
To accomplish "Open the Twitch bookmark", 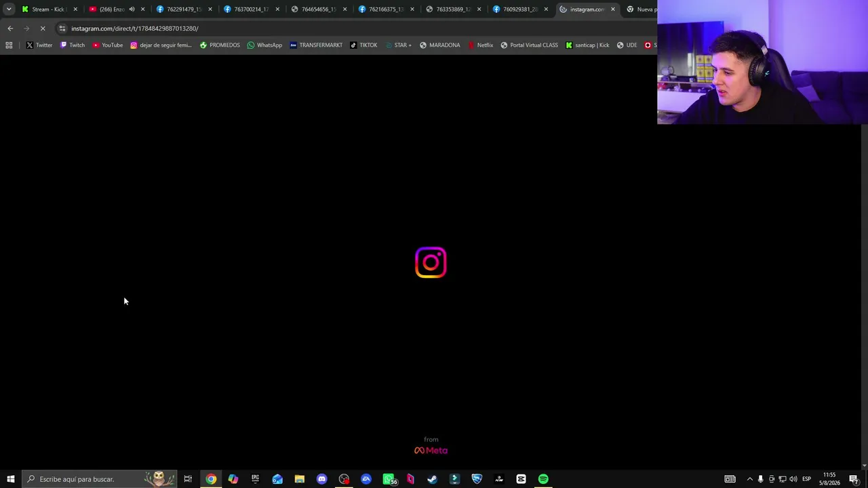I will [73, 45].
